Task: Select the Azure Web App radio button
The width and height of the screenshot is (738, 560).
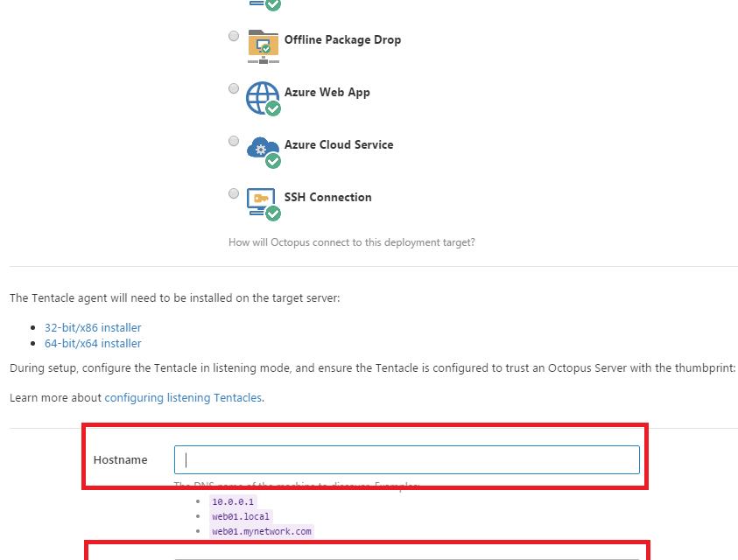Action: click(x=234, y=88)
